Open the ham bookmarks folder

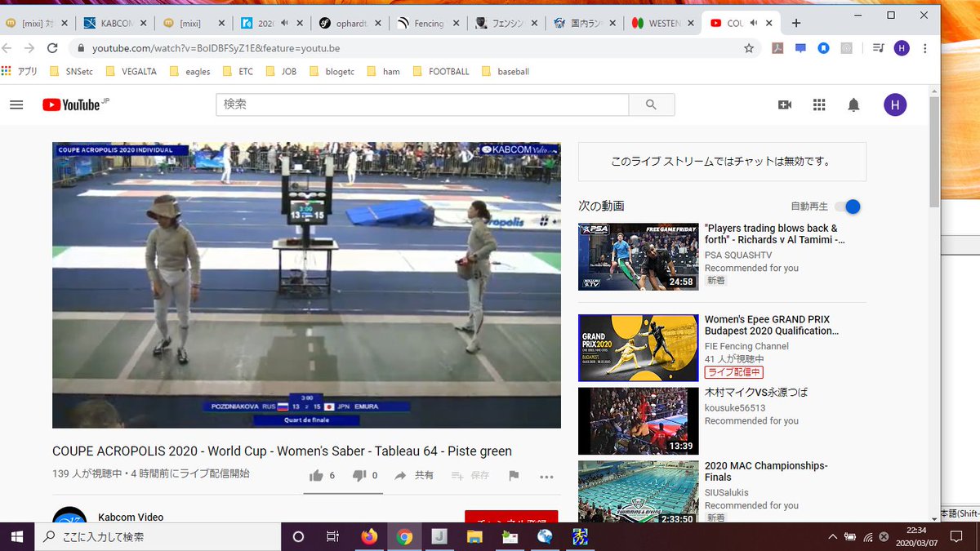tap(384, 72)
